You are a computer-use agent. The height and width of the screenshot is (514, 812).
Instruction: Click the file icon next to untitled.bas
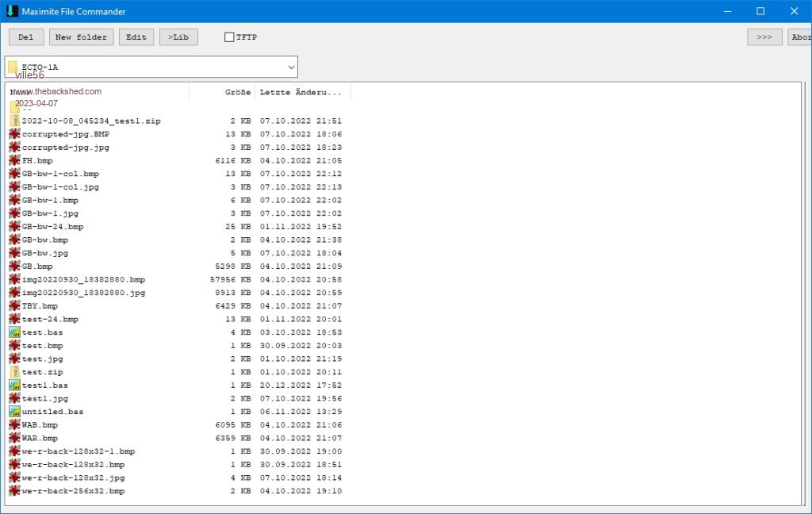pos(14,412)
